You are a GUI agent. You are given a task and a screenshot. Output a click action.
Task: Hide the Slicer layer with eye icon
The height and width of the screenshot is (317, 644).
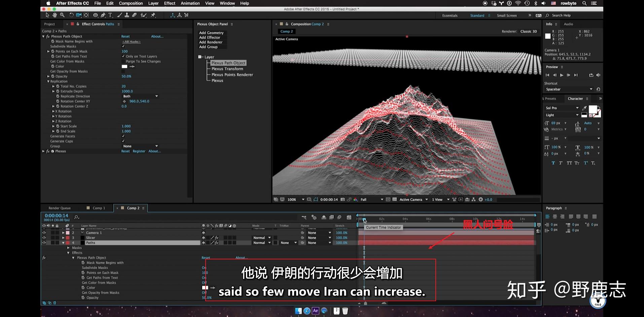[x=44, y=237]
